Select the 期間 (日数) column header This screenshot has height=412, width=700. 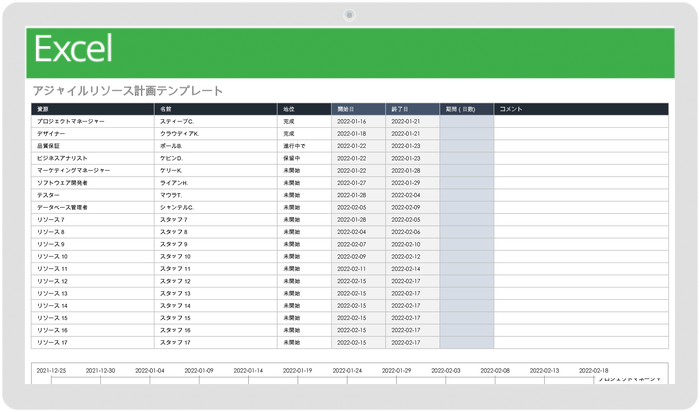(467, 109)
